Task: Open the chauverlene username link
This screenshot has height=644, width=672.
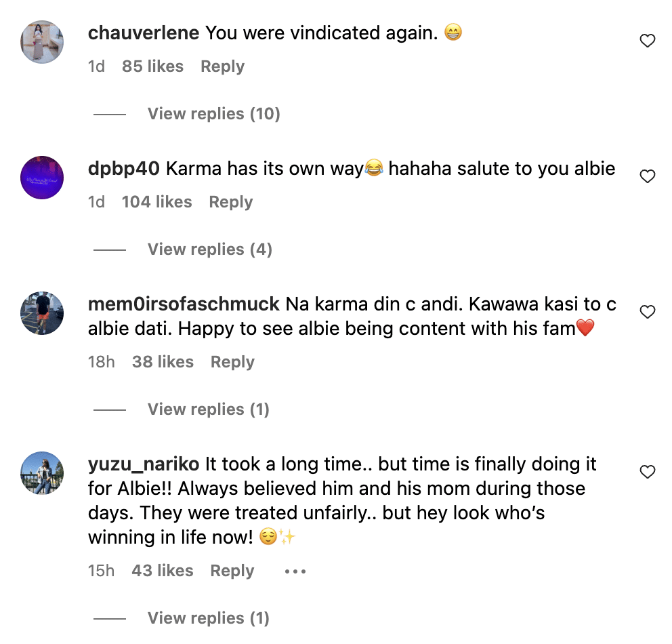Action: tap(144, 33)
